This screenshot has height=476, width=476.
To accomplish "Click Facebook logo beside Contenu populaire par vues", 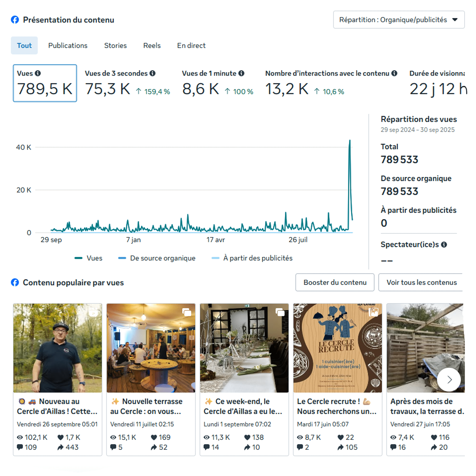I will point(15,283).
